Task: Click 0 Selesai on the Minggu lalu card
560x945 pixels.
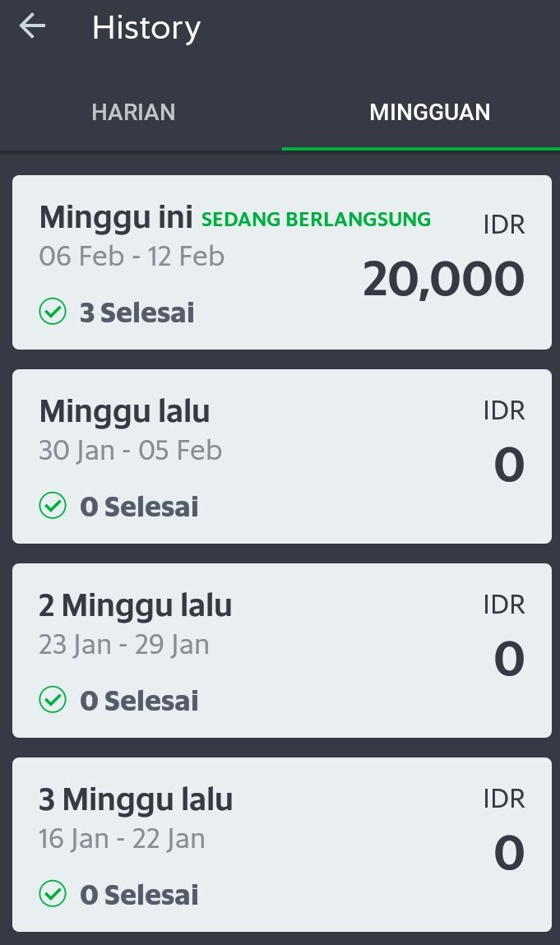Action: point(139,507)
